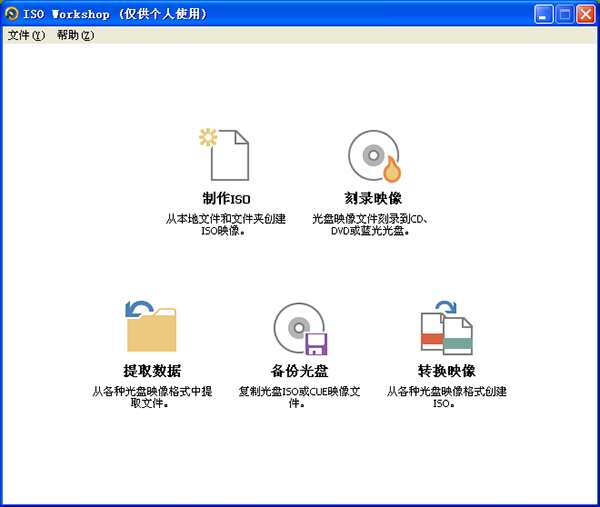Click the ISO Workshop title bar logo
The image size is (600, 507).
coord(11,14)
